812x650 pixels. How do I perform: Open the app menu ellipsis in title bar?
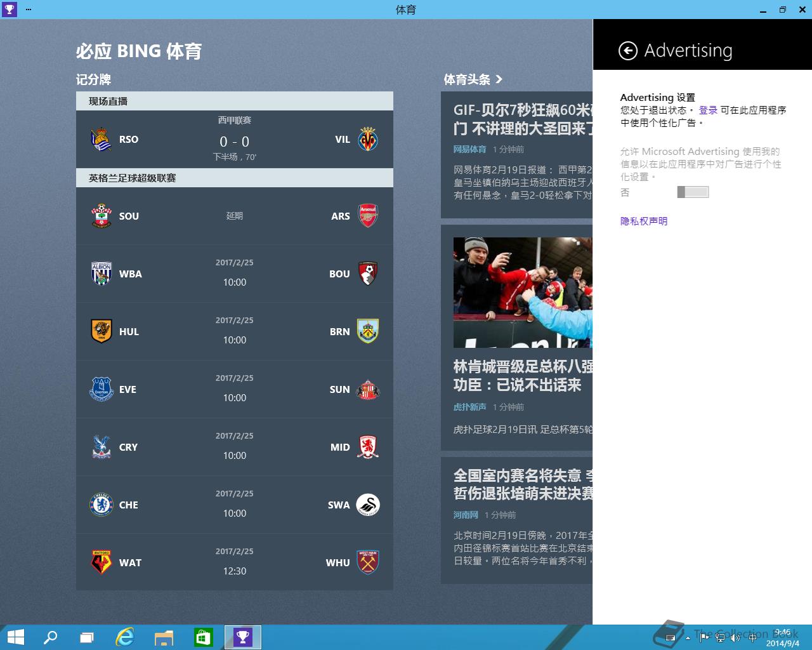(29, 10)
